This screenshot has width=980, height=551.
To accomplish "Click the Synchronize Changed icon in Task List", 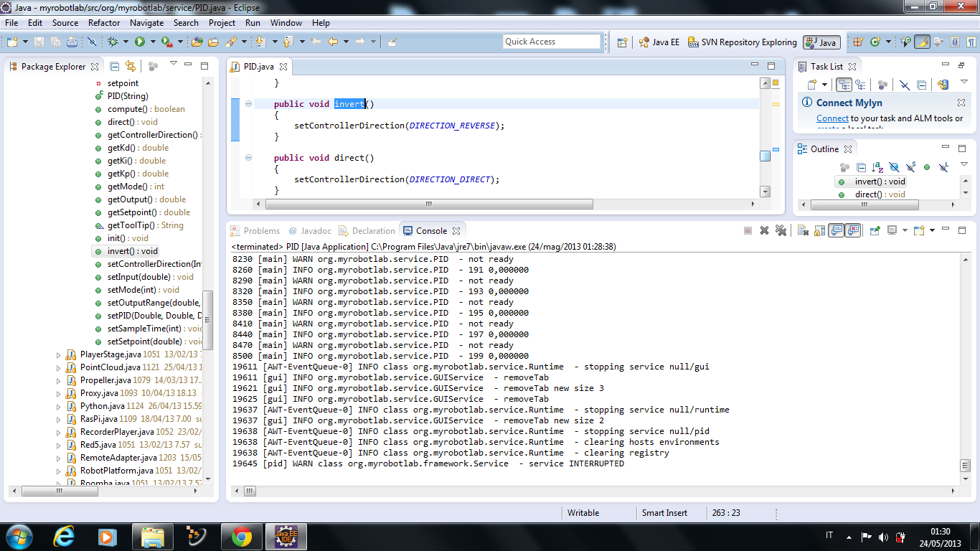I will pyautogui.click(x=943, y=85).
